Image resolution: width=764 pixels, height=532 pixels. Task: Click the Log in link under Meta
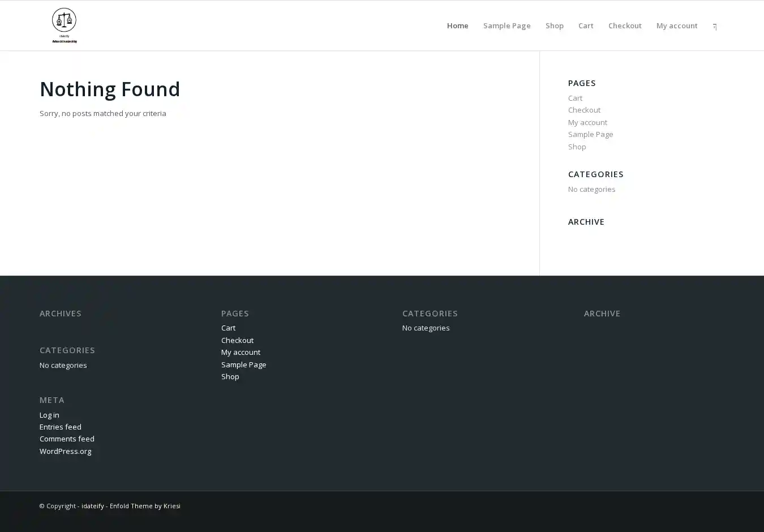[x=49, y=415]
